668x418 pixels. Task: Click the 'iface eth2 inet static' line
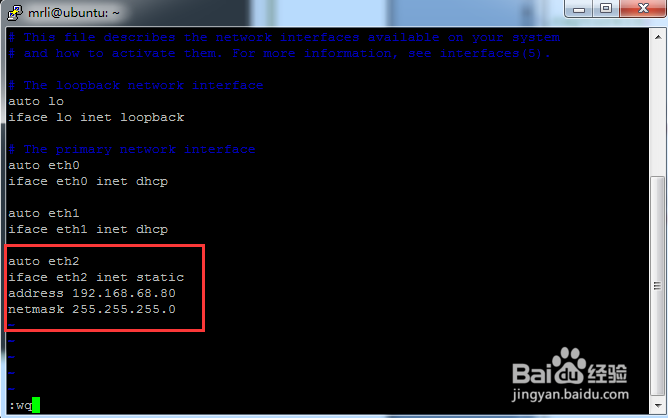coord(96,277)
